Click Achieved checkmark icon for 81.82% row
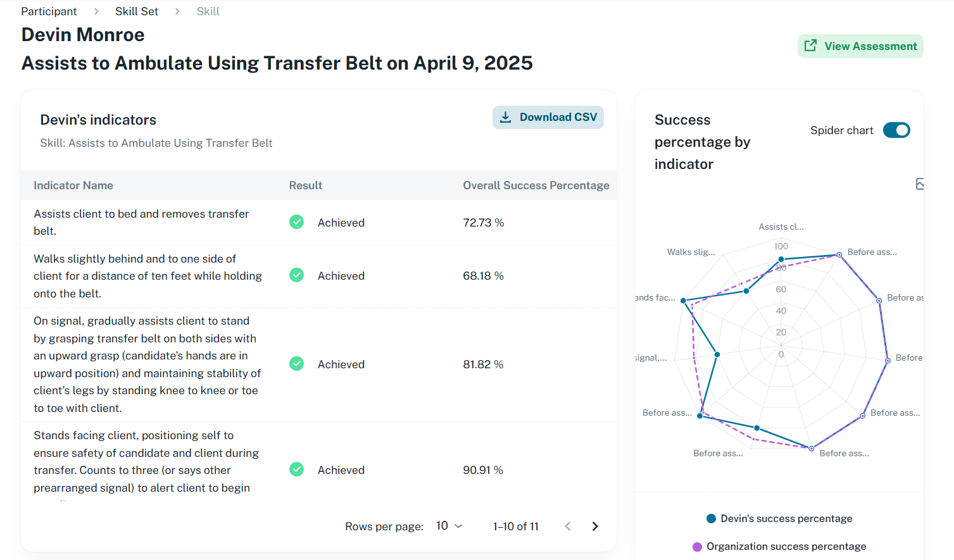This screenshot has height=560, width=954. [296, 364]
